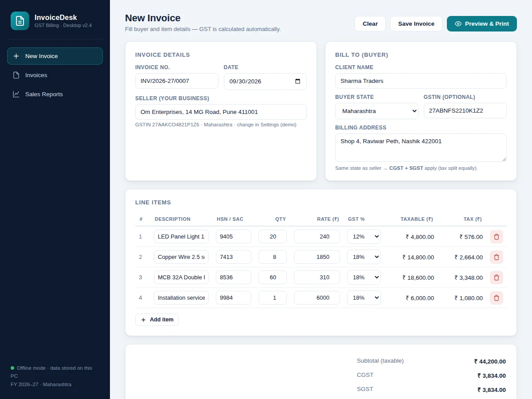Click the HSN field containing 7413
Image resolution: width=532 pixels, height=399 pixels.
pyautogui.click(x=234, y=257)
